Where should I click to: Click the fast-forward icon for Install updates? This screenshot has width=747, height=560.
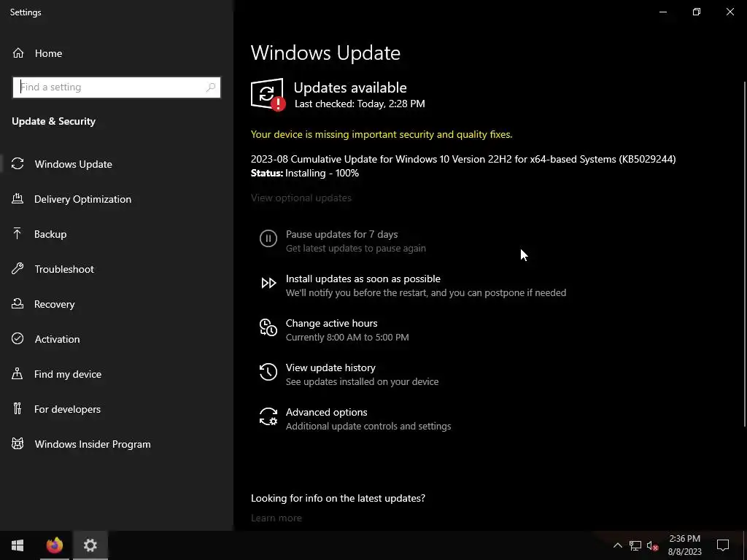pyautogui.click(x=268, y=283)
